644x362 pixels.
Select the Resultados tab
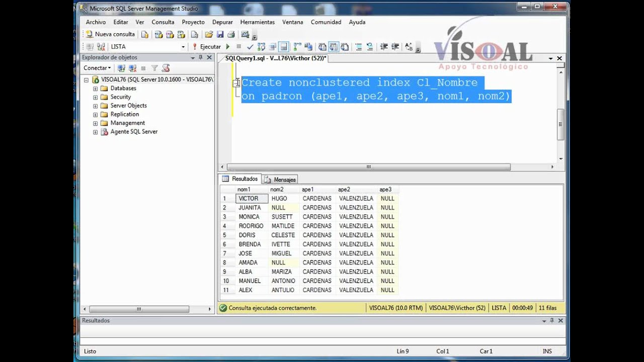point(240,179)
